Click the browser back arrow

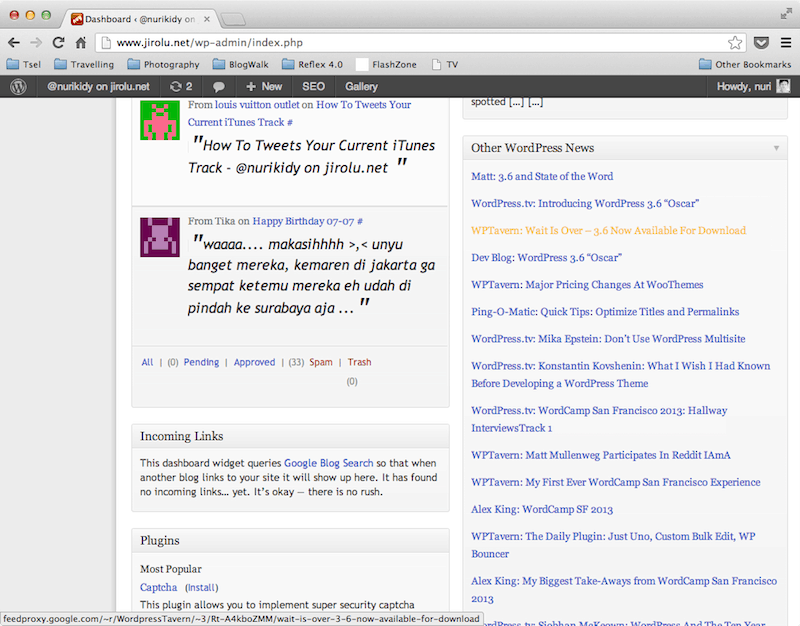(x=14, y=43)
